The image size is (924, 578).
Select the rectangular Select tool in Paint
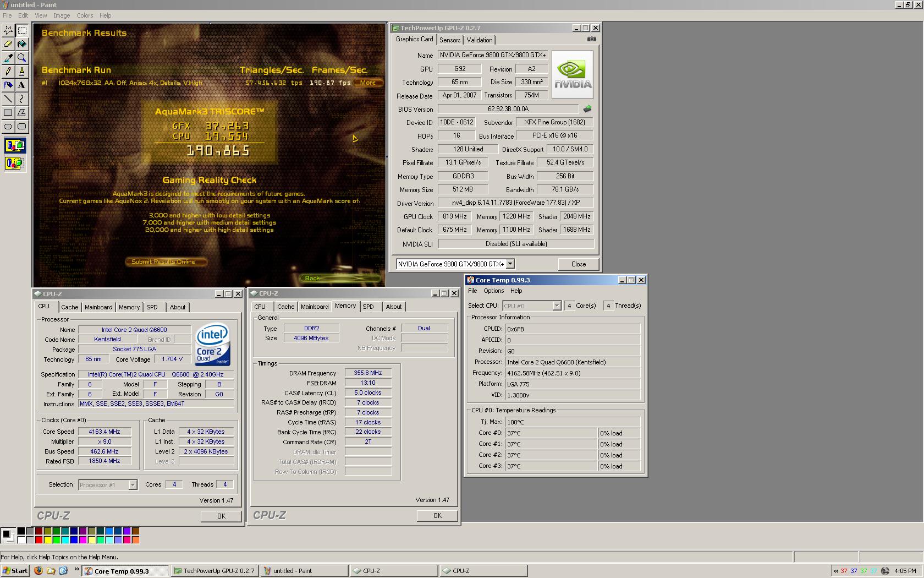pos(22,30)
